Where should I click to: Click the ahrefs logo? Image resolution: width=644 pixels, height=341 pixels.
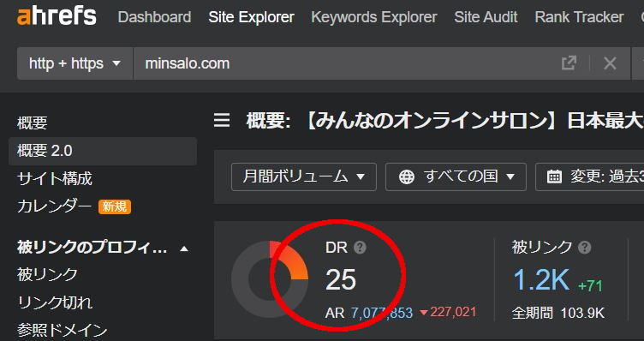click(x=57, y=17)
